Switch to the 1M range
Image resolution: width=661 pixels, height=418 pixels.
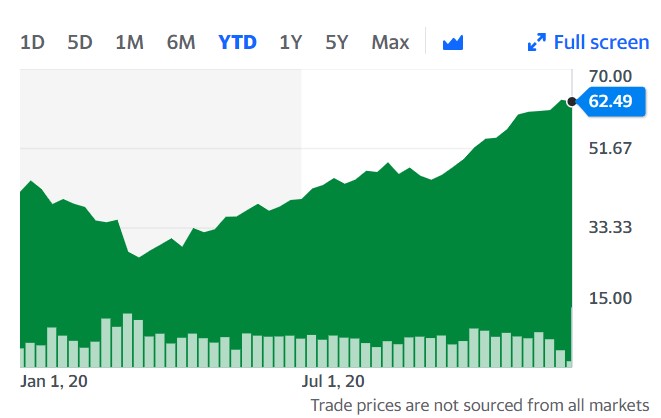[130, 42]
